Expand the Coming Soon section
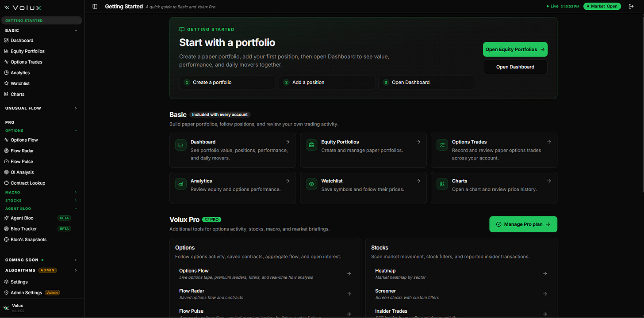This screenshot has width=644, height=318. (42, 260)
